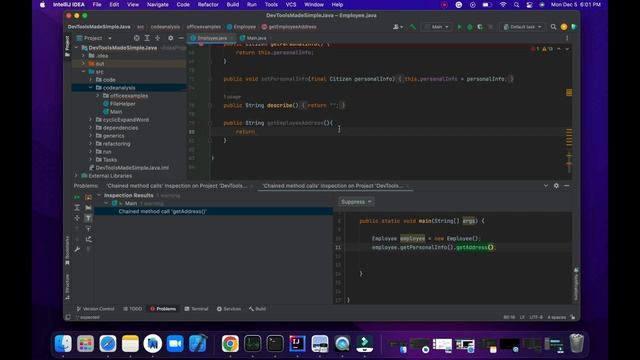Viewport: 640px width, 360px height.
Task: Select the FileHelper class in project tree
Action: pyautogui.click(x=122, y=104)
